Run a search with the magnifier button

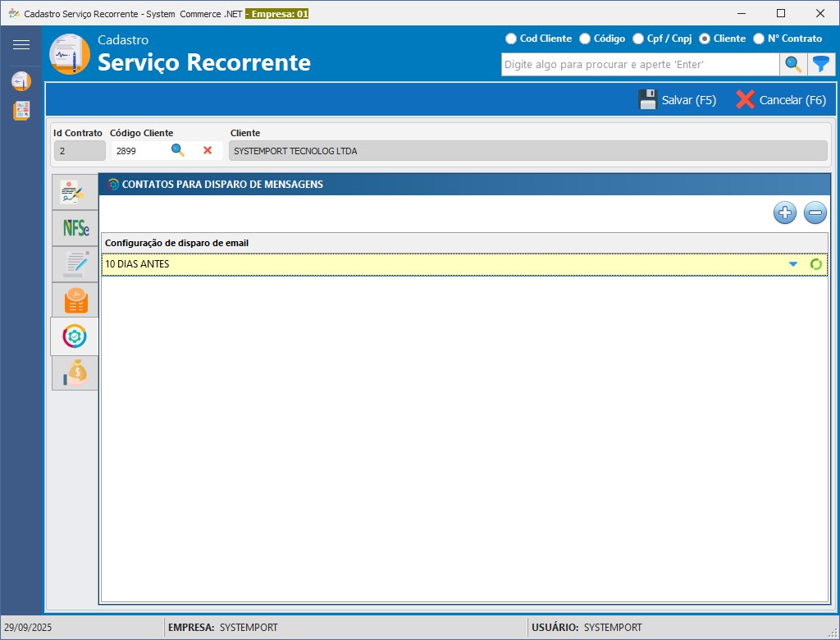pyautogui.click(x=792, y=63)
